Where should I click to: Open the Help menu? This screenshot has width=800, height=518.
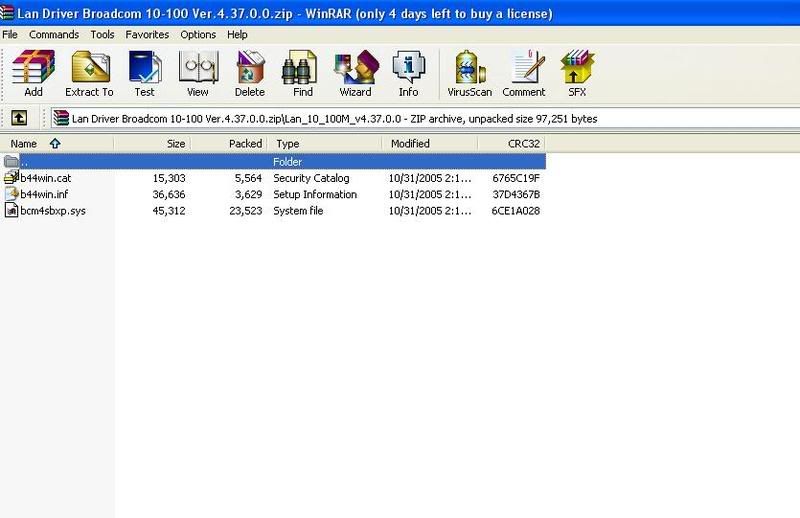[237, 35]
